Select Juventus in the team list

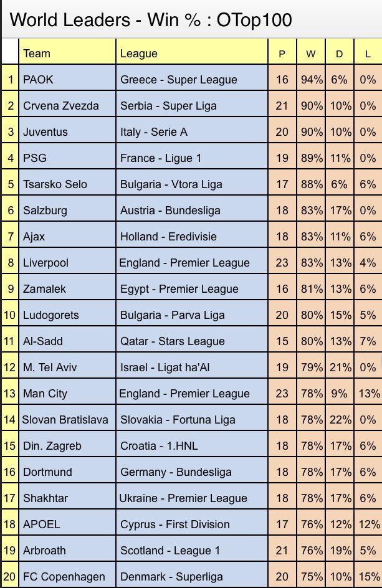click(x=45, y=132)
